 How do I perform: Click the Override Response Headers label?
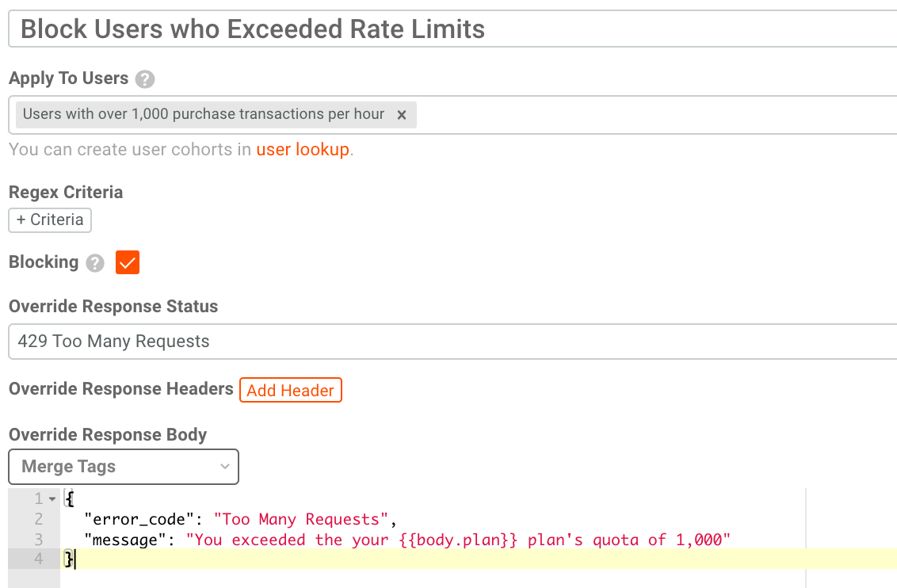(x=120, y=389)
